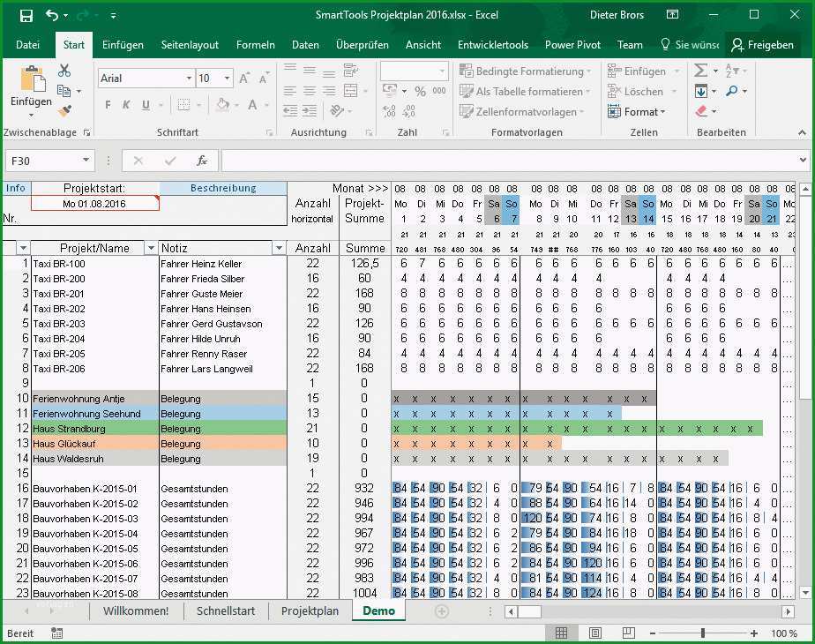Open the Bedingte Formatierung menu
The height and width of the screenshot is (644, 815).
[x=525, y=71]
